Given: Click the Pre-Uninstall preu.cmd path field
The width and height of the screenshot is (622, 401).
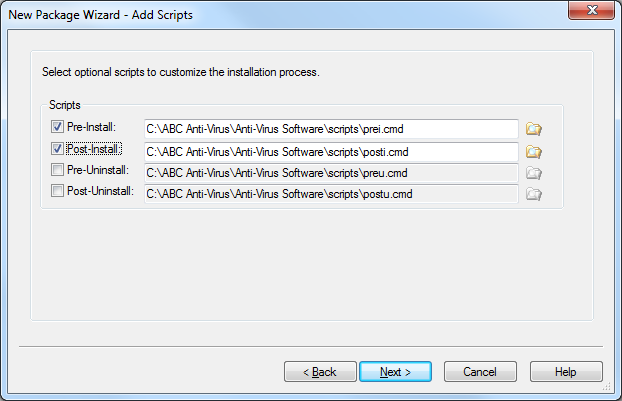Looking at the screenshot, I should 331,173.
